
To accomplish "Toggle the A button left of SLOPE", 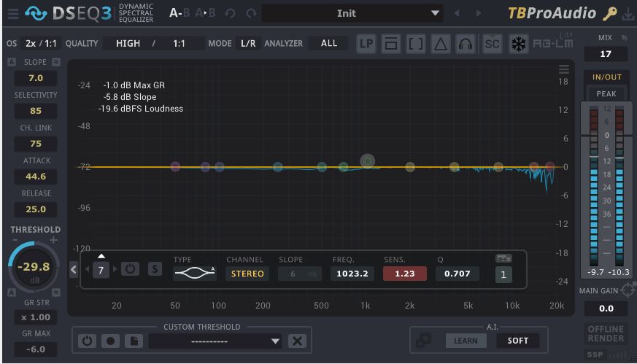I will [12, 62].
